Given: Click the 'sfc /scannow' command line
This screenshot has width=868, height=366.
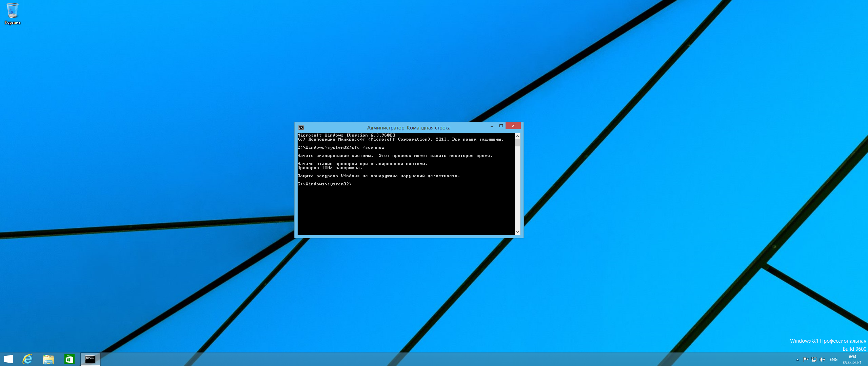Looking at the screenshot, I should point(341,147).
